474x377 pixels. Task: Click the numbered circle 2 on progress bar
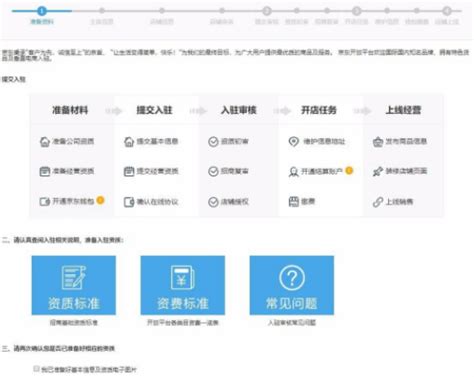(x=267, y=11)
